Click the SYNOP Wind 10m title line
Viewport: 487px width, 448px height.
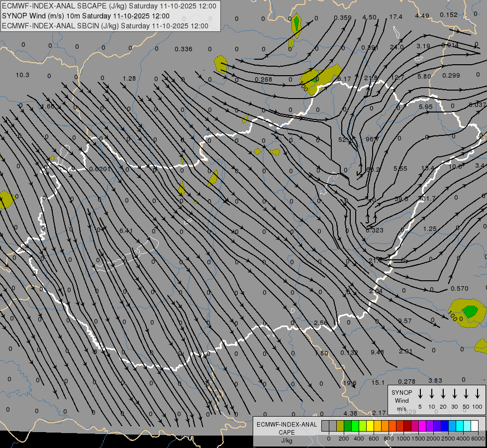(89, 16)
